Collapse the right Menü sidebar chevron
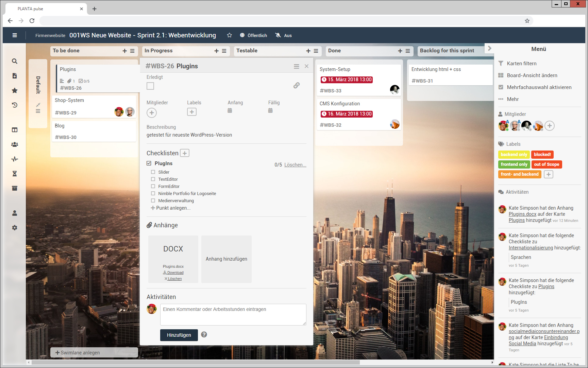The height and width of the screenshot is (368, 588). click(490, 48)
